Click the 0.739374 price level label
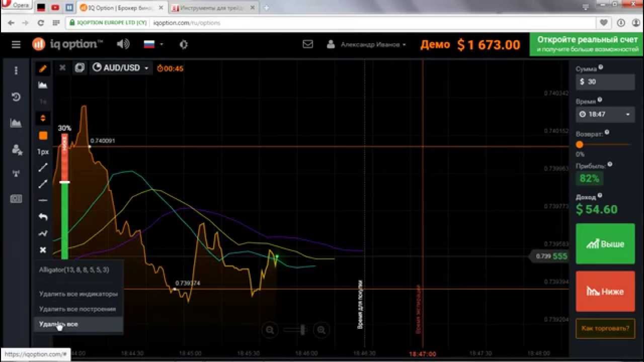644x362 pixels. [x=187, y=284]
